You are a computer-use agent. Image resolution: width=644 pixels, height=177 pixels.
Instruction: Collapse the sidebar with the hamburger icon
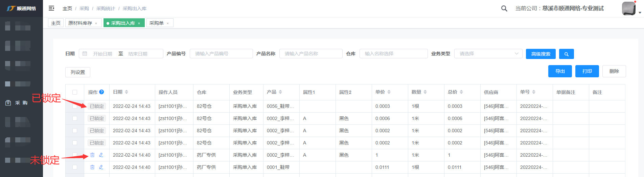tap(51, 8)
